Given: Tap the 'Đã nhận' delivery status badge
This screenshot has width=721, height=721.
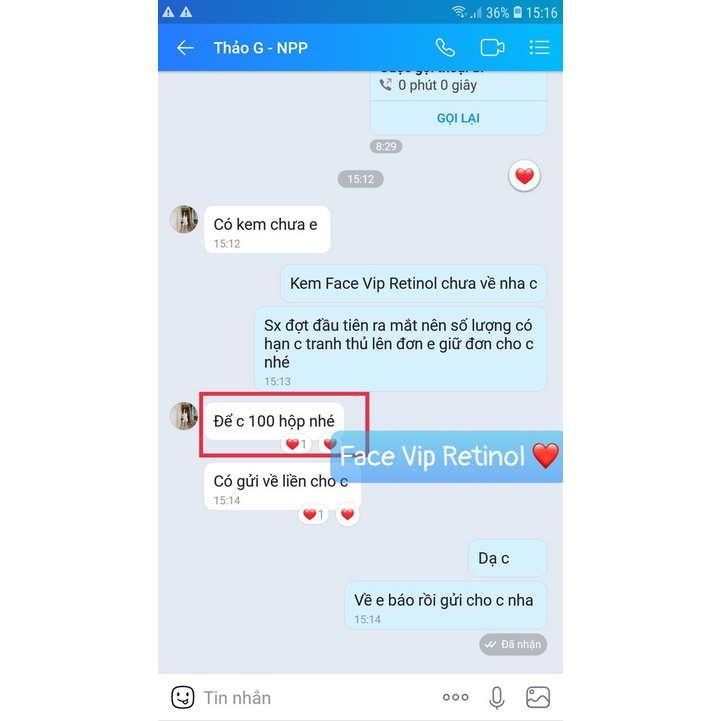Looking at the screenshot, I should [513, 644].
